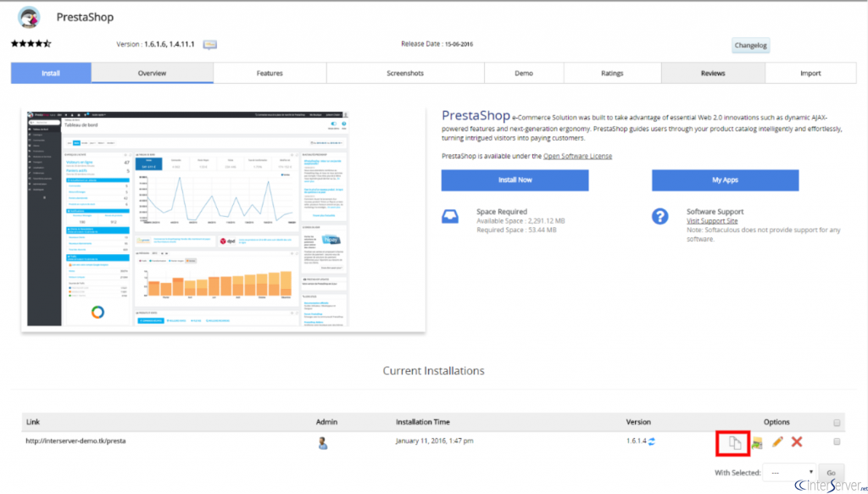
Task: Open the Import tab
Action: [810, 73]
